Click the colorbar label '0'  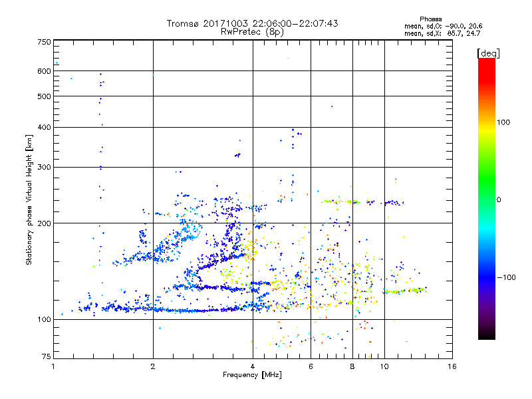(x=499, y=200)
